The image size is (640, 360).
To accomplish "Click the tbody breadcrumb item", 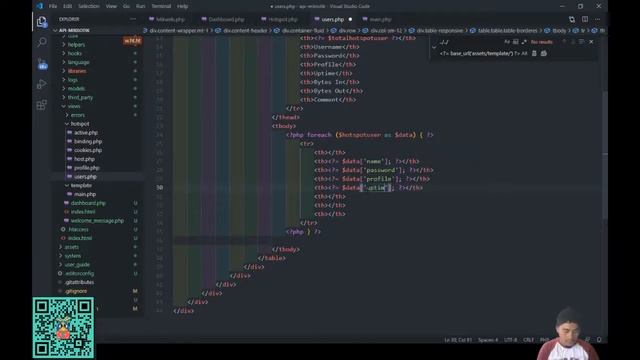I will coord(559,31).
